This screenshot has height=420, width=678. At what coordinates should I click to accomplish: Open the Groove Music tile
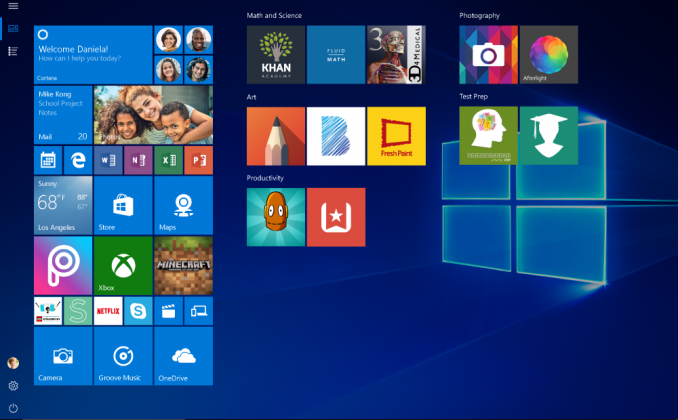click(123, 356)
